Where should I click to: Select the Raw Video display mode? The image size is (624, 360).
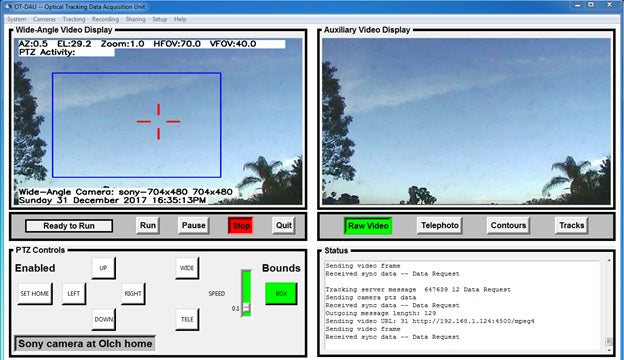pos(368,226)
